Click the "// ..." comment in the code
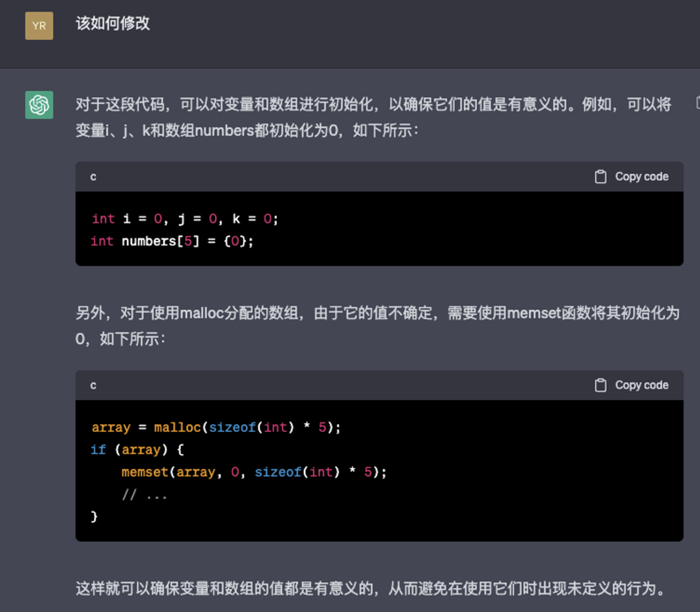The image size is (700, 612). point(144,495)
